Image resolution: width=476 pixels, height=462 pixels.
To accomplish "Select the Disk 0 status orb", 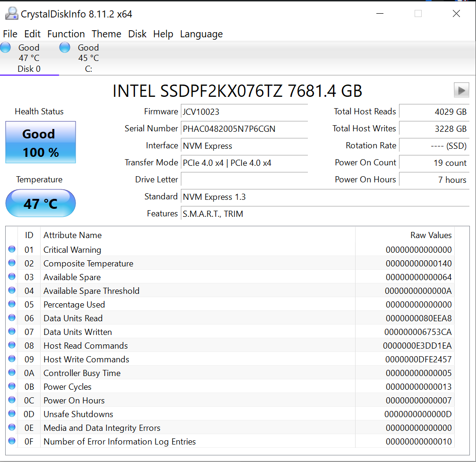I will pos(6,47).
